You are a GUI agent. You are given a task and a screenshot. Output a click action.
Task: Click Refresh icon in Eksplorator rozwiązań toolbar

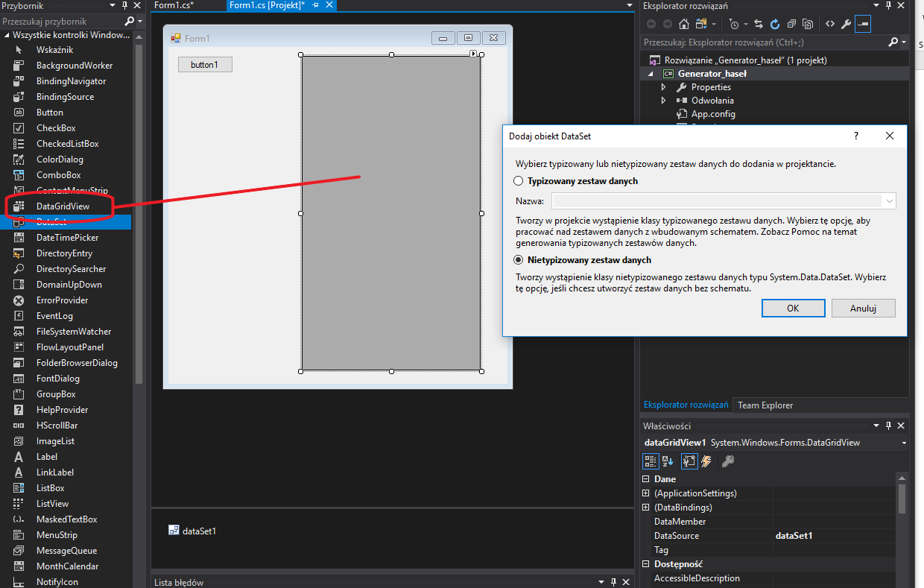[775, 24]
